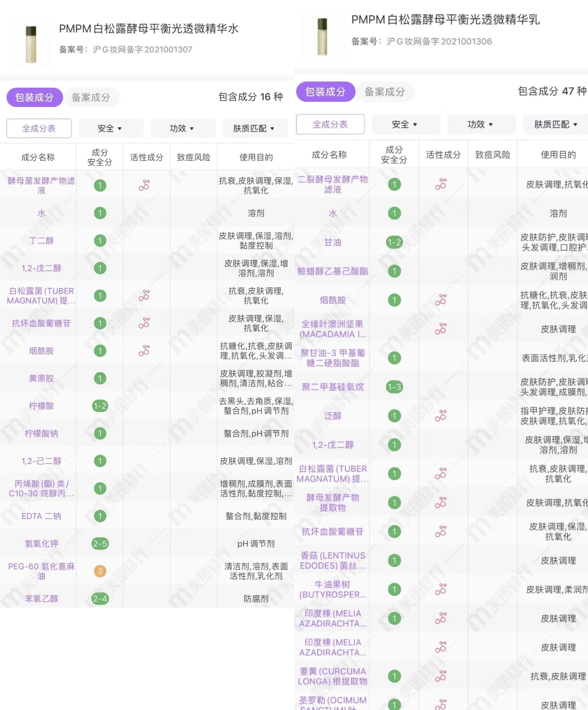Click safety score badge 1-3 for 聚二甲基硅氧烷
This screenshot has height=710, width=588.
click(394, 387)
